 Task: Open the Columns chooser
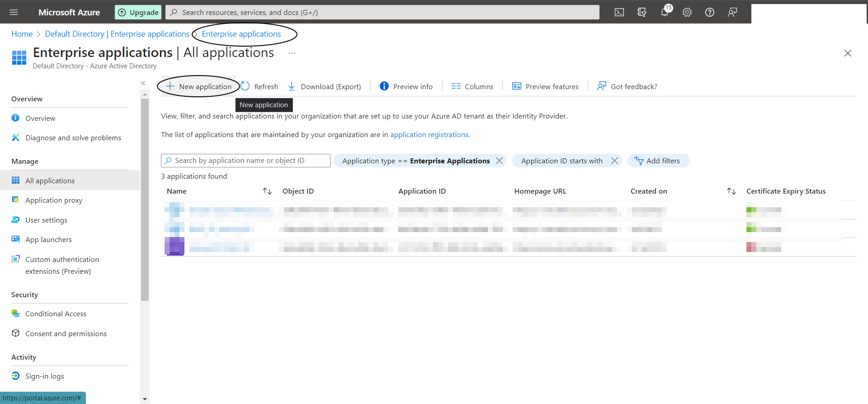click(472, 86)
